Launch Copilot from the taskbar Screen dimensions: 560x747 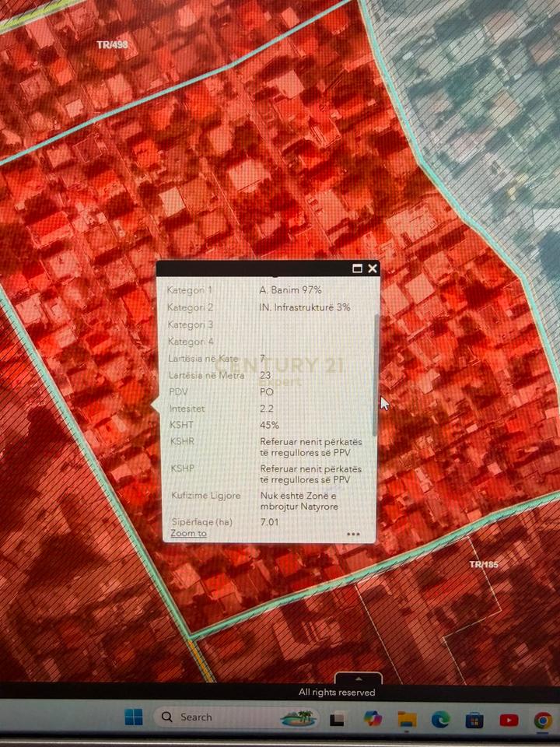[373, 718]
